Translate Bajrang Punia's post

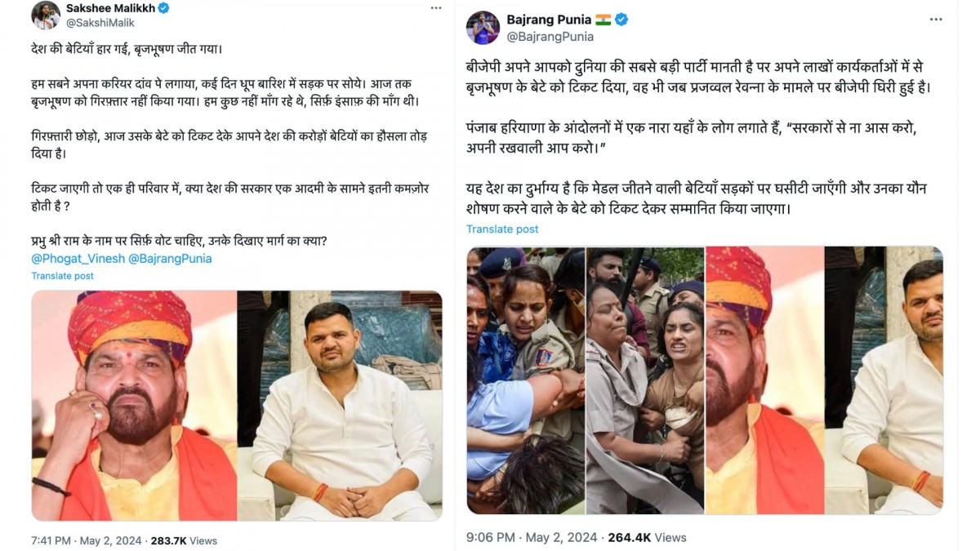tap(502, 229)
